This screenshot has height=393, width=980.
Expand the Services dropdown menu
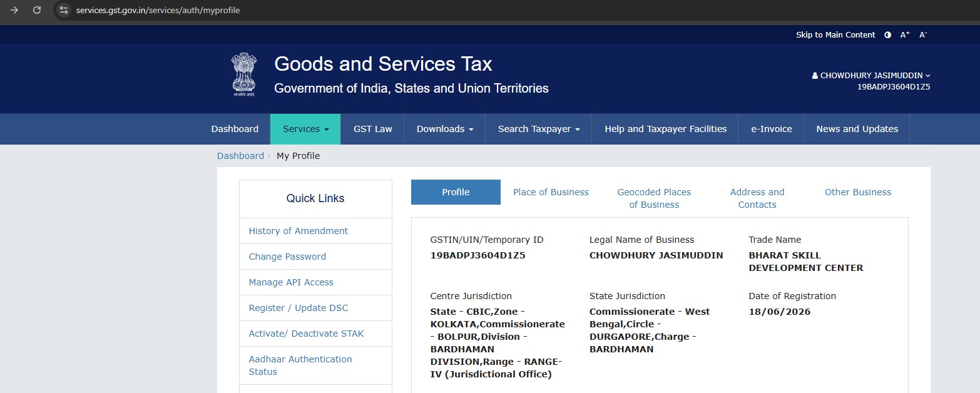305,129
